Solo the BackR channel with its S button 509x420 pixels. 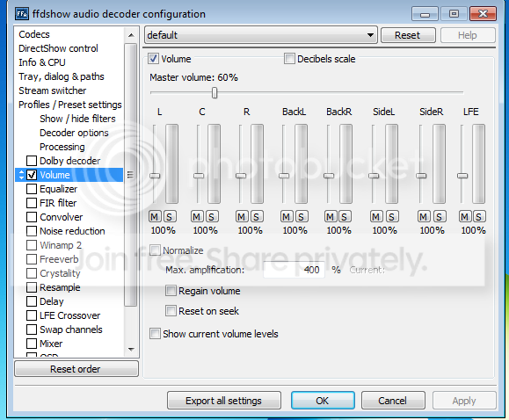tap(345, 216)
